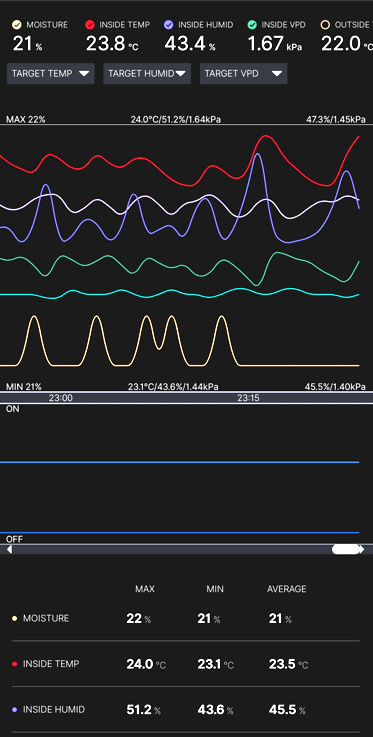Click the INSIDE TEMP average value 23.5 °C
Screen dimensions: 373x737
288,664
